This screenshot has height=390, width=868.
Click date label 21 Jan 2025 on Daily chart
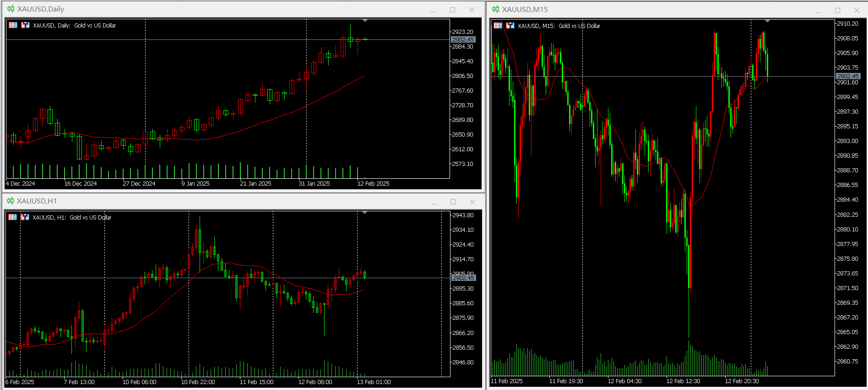[x=255, y=184]
